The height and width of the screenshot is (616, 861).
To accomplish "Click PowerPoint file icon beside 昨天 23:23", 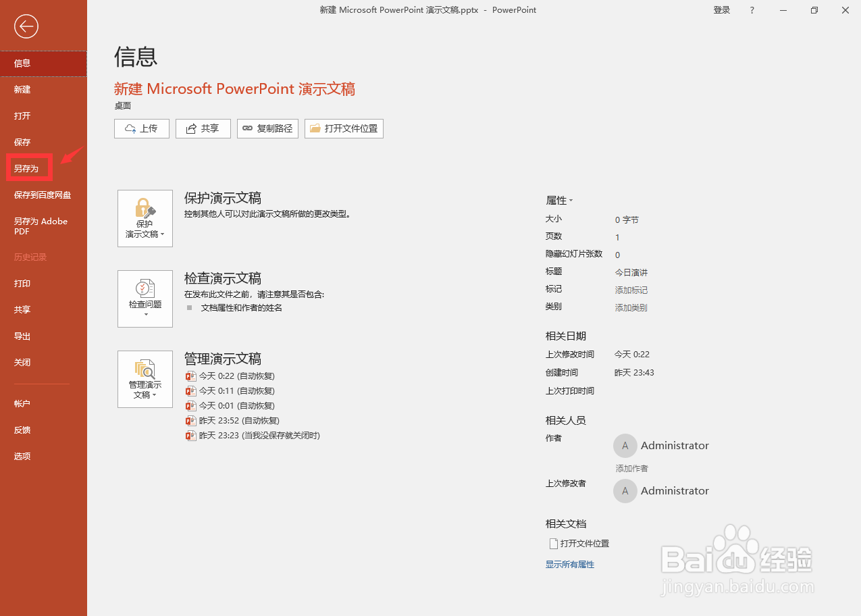I will (190, 436).
